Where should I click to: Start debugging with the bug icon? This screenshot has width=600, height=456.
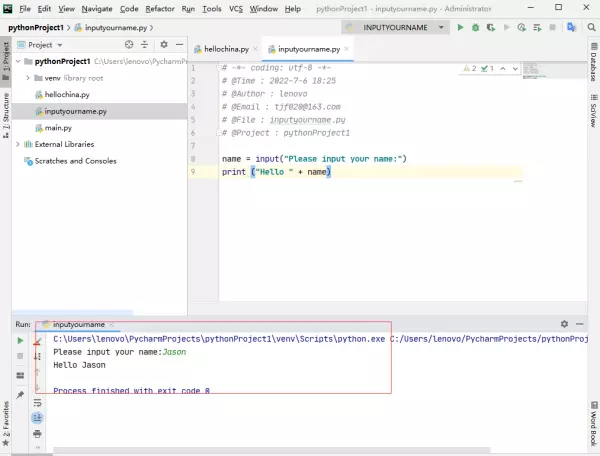tap(476, 28)
